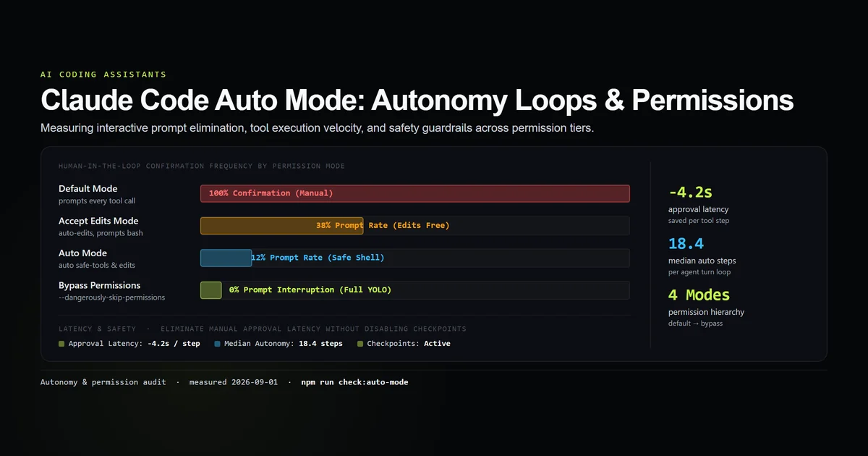
Task: Click 'default → bypass' note
Action: pos(696,324)
